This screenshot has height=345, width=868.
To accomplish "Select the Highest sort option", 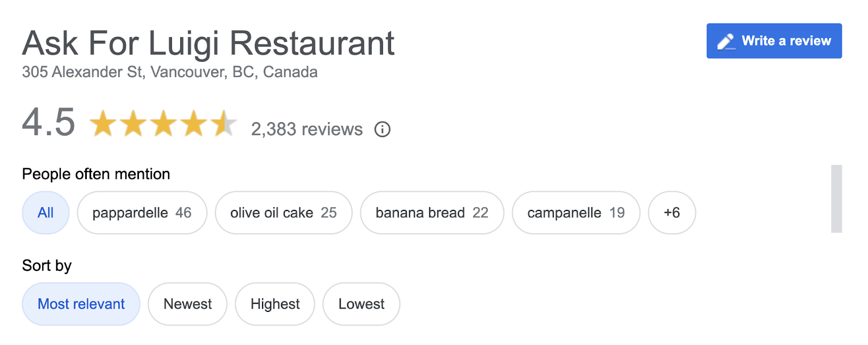I will tap(275, 304).
